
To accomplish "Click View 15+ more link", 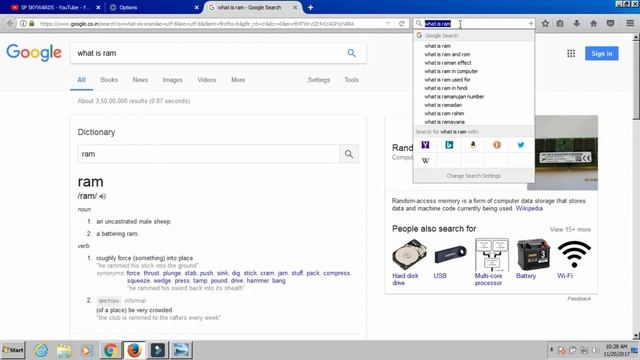I will [570, 229].
